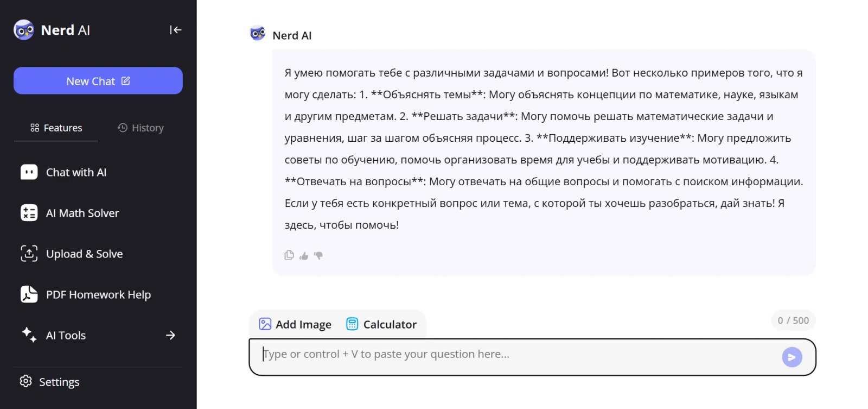Viewport: 868px width, 409px height.
Task: Like the AI response with thumbs up
Action: pos(304,256)
